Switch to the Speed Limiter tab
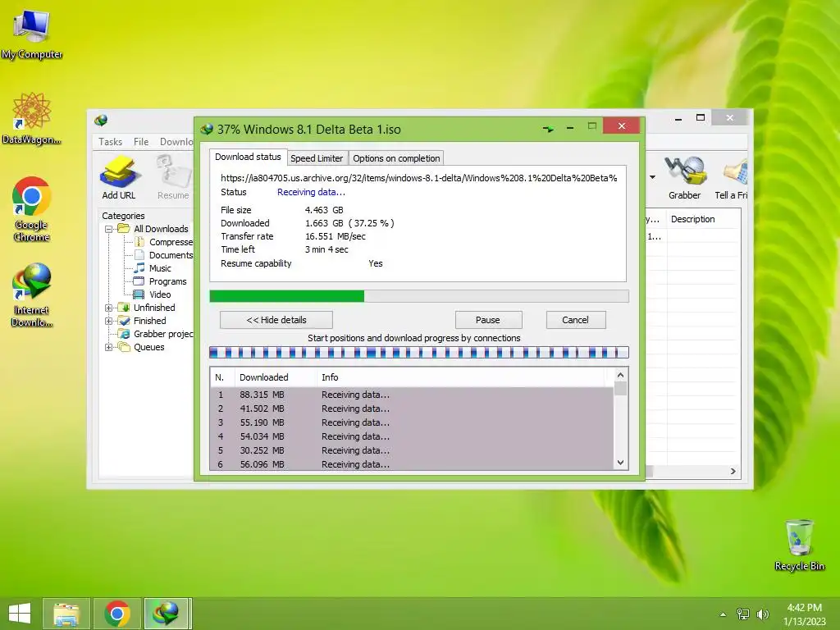Screen dimensions: 840x630 point(317,158)
